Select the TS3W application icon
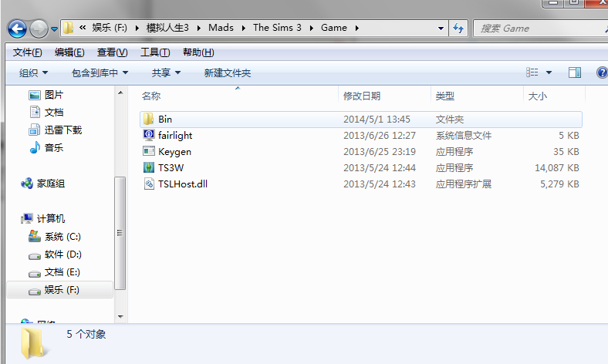This screenshot has width=608, height=364. pyautogui.click(x=148, y=167)
